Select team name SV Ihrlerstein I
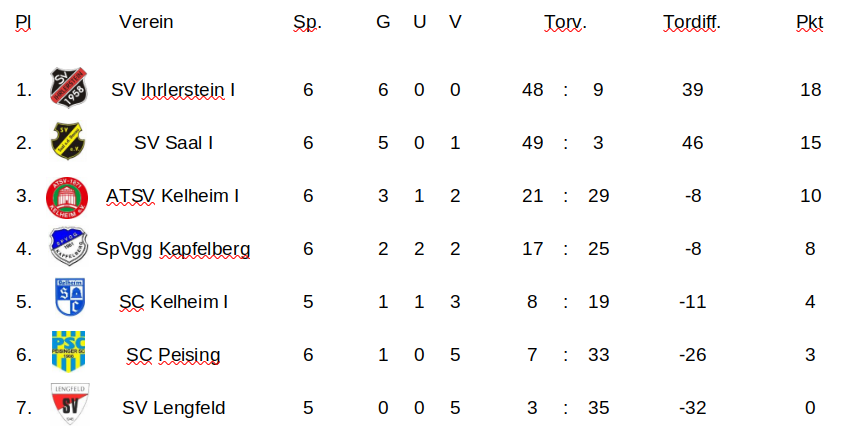The image size is (858, 430). [173, 90]
